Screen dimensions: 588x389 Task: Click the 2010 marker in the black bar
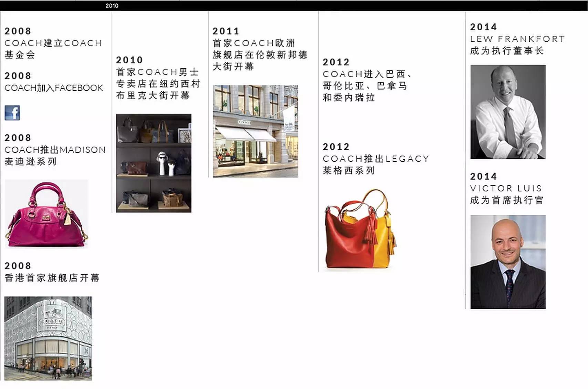112,6
